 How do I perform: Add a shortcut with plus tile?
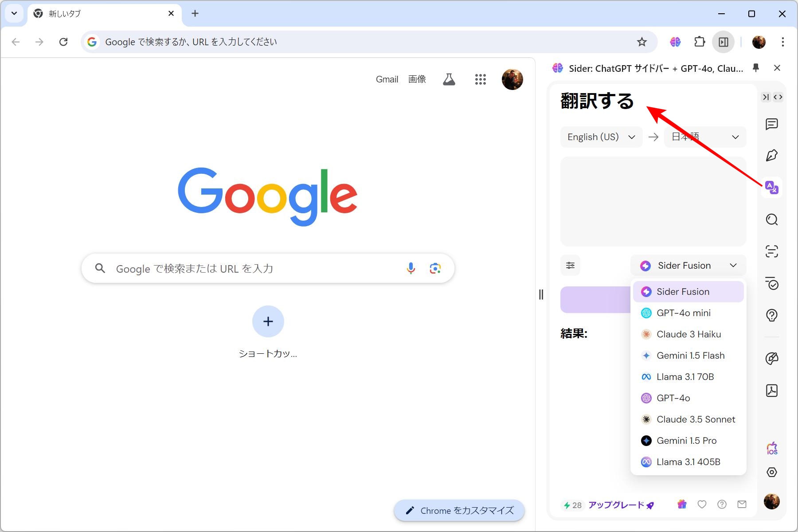pyautogui.click(x=268, y=321)
